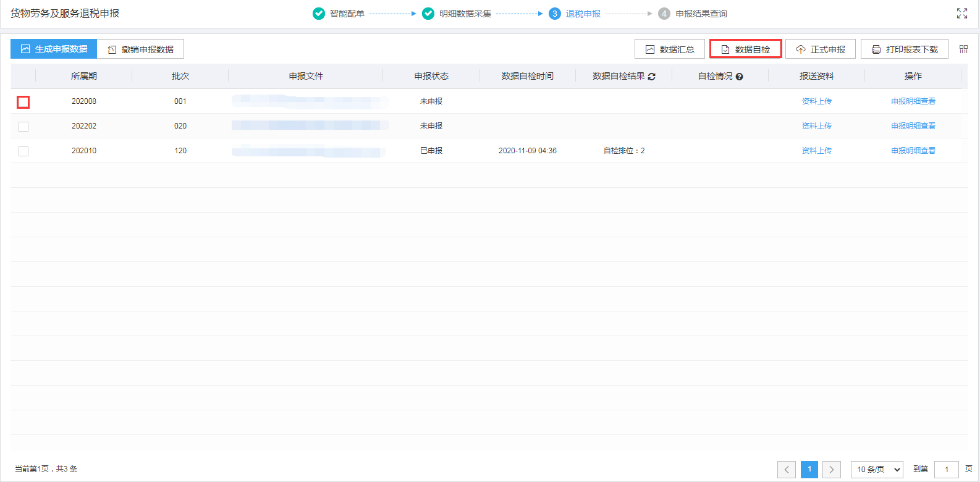Click 操作 column header

coord(913,76)
